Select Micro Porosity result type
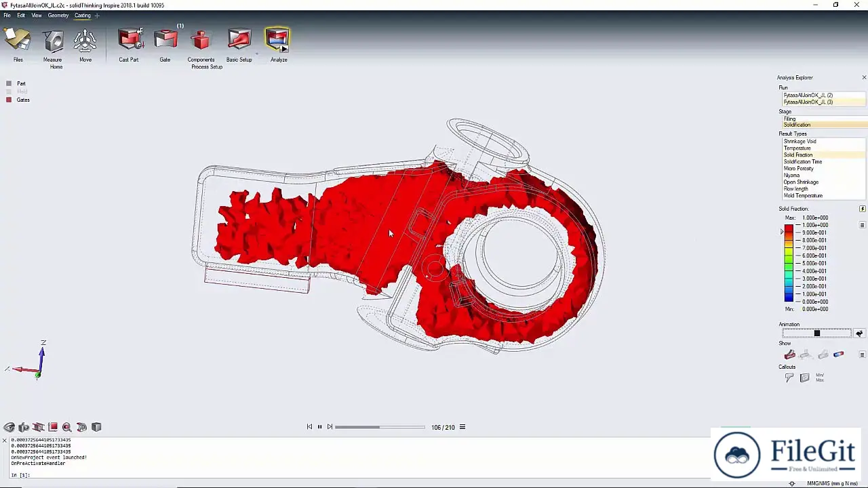 click(823, 169)
